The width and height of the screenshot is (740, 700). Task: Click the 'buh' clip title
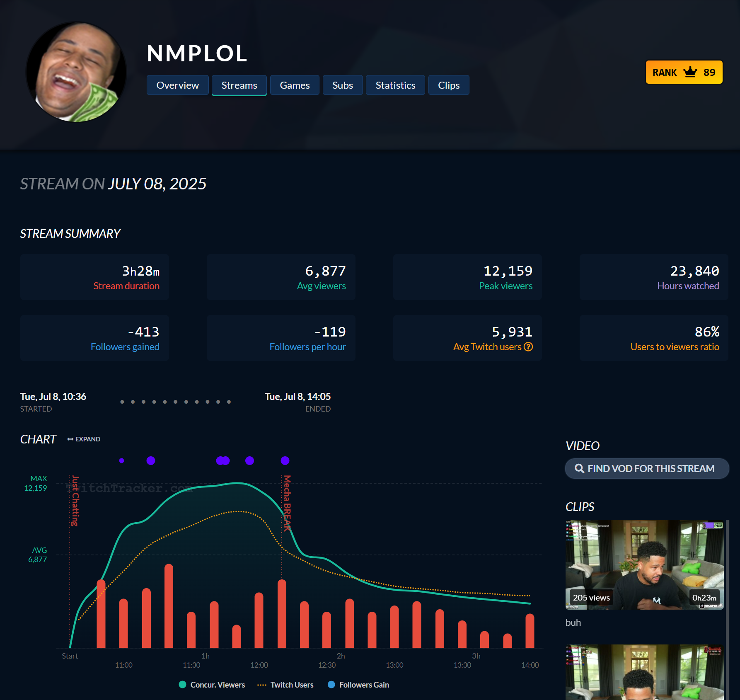[573, 622]
